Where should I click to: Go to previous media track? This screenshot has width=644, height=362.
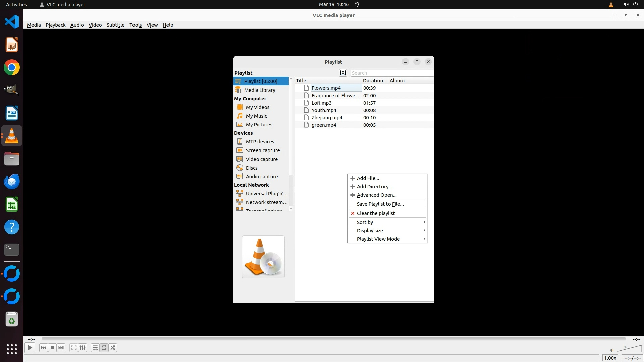pos(43,348)
